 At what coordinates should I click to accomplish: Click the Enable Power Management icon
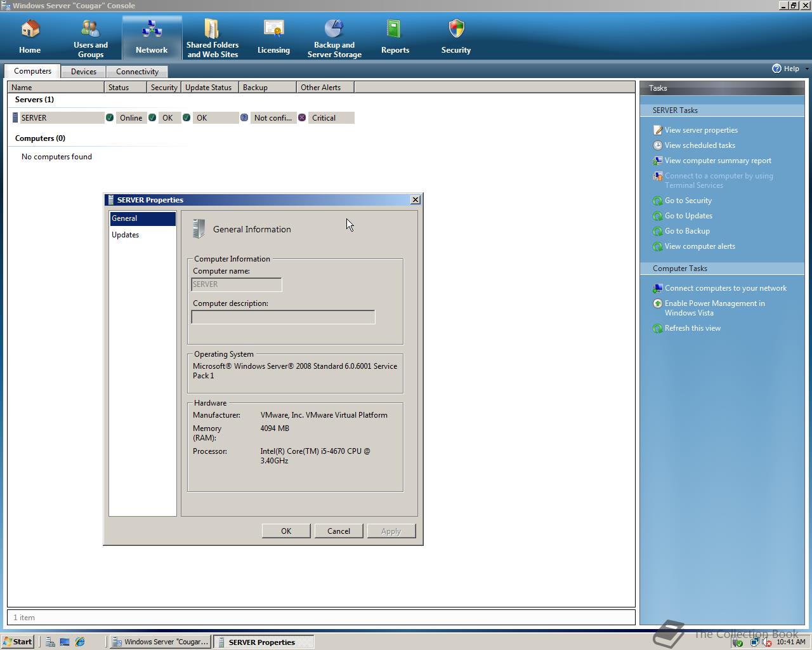point(658,303)
